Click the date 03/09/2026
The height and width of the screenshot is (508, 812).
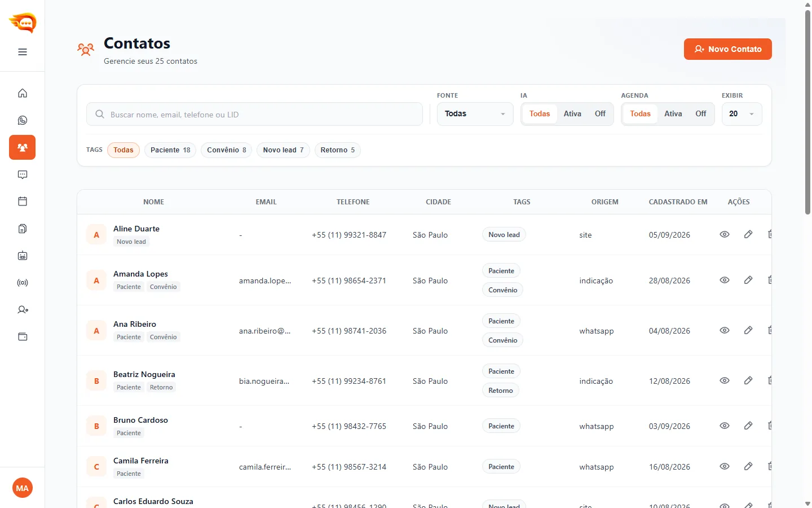click(x=669, y=426)
